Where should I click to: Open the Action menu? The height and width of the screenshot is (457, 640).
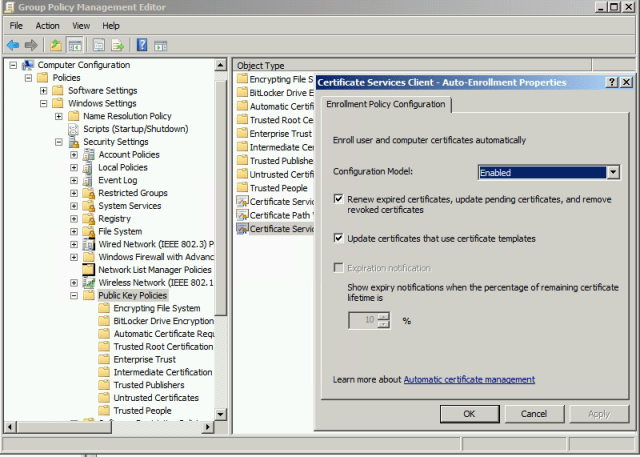[x=47, y=26]
